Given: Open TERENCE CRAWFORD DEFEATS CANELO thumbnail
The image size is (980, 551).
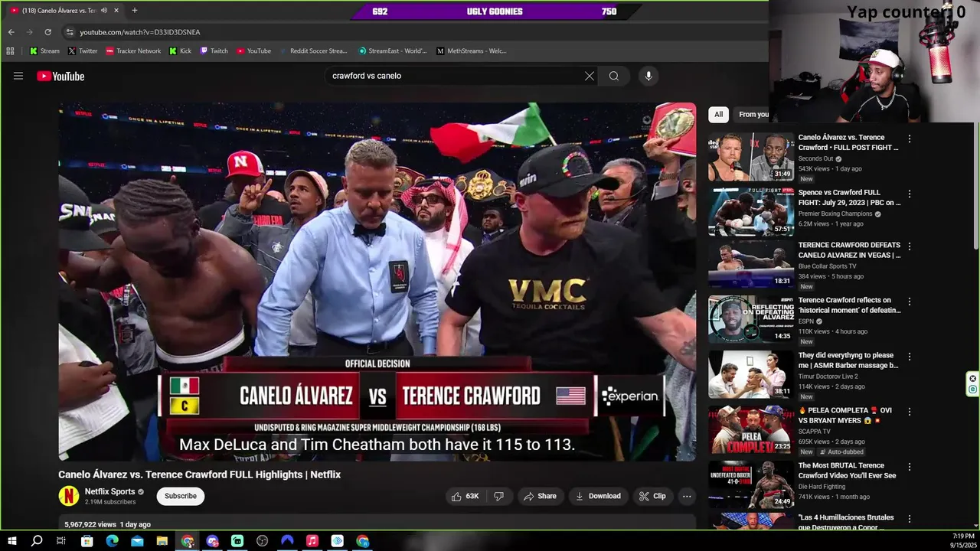Looking at the screenshot, I should tap(751, 265).
